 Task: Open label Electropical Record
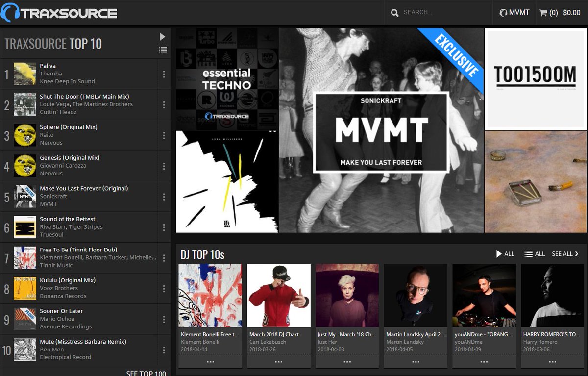click(66, 357)
